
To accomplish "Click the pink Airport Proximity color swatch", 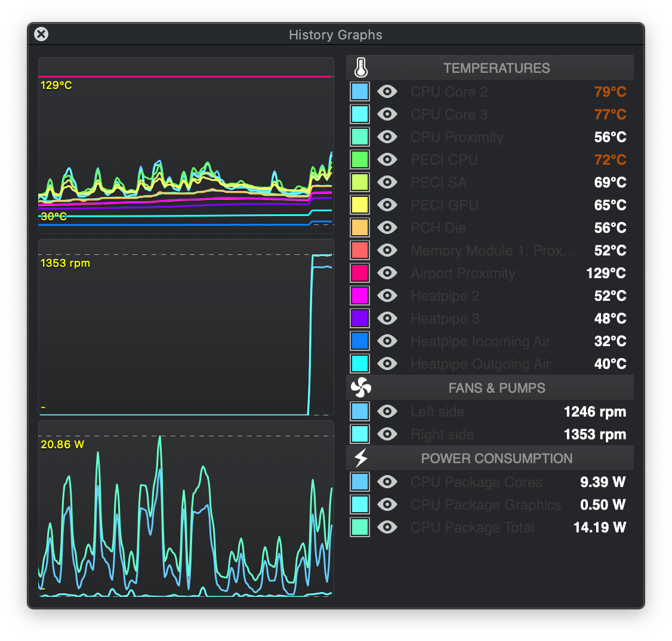I will pos(360,273).
